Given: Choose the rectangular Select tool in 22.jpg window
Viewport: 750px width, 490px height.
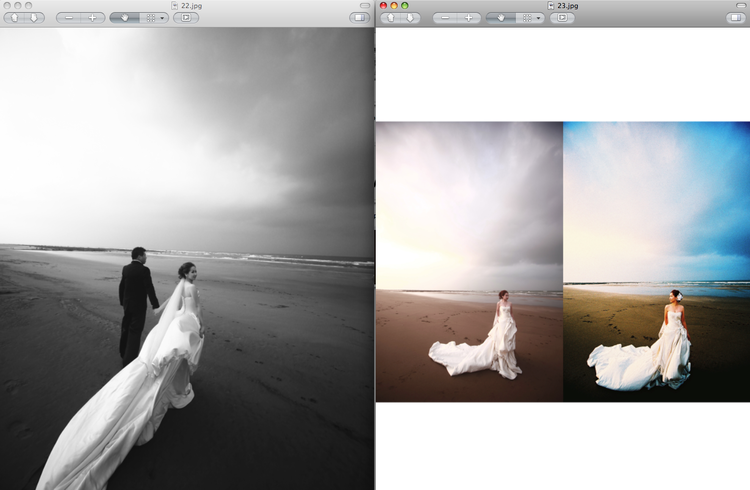Looking at the screenshot, I should coord(150,18).
